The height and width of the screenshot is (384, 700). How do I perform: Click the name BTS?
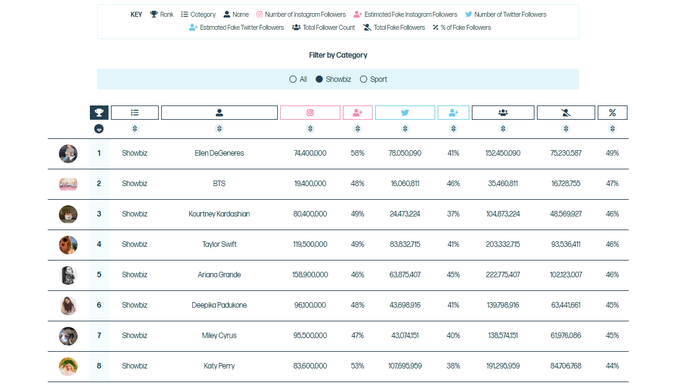(219, 184)
